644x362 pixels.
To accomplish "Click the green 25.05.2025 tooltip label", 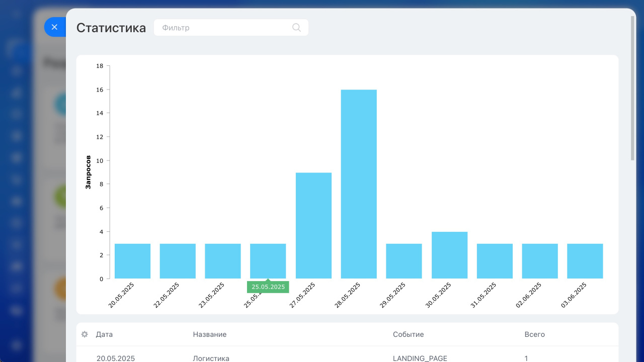I will [268, 287].
